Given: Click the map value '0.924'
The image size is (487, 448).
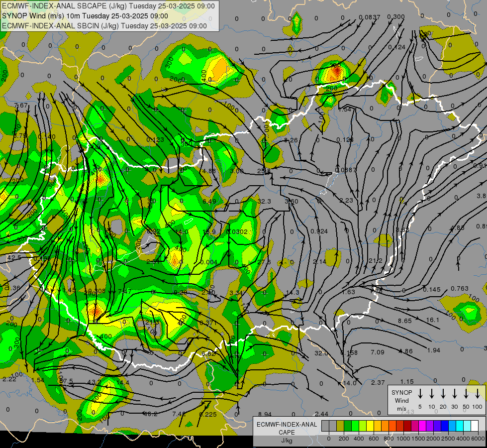Looking at the screenshot, I should pos(319,231).
